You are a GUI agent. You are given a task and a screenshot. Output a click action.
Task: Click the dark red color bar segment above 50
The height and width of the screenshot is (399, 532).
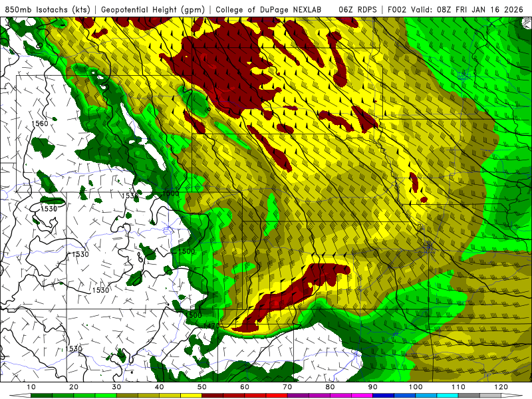point(212,395)
